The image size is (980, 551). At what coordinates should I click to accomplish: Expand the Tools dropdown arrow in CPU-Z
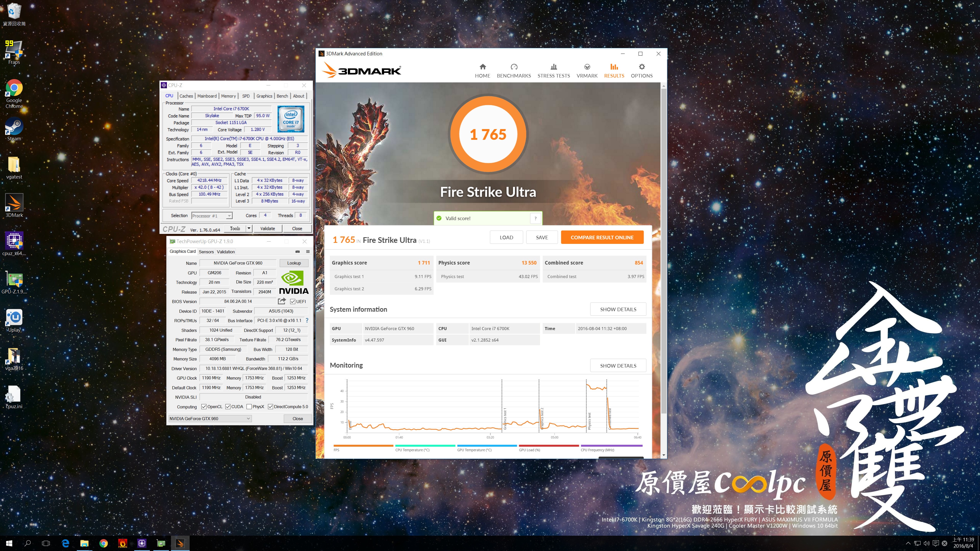(x=249, y=229)
